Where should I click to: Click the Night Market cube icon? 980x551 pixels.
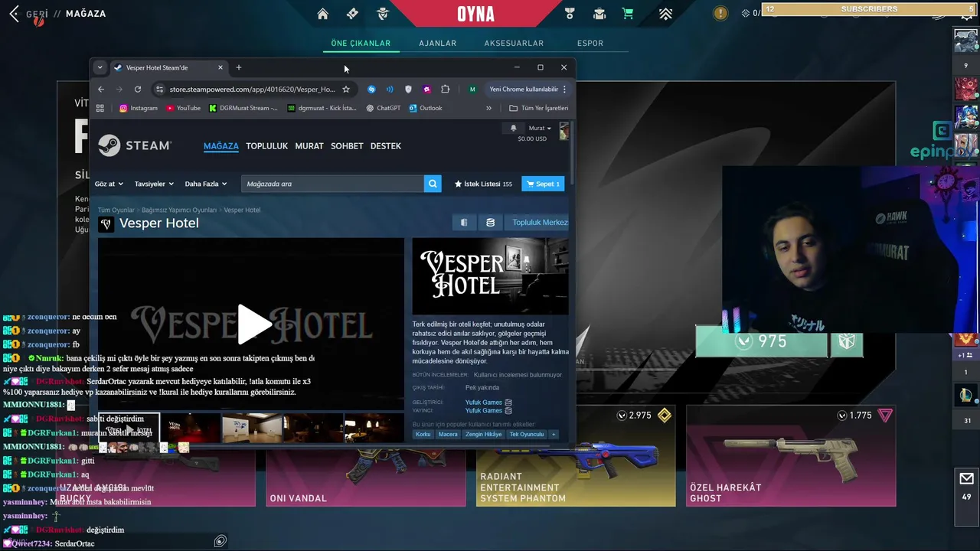(x=846, y=341)
